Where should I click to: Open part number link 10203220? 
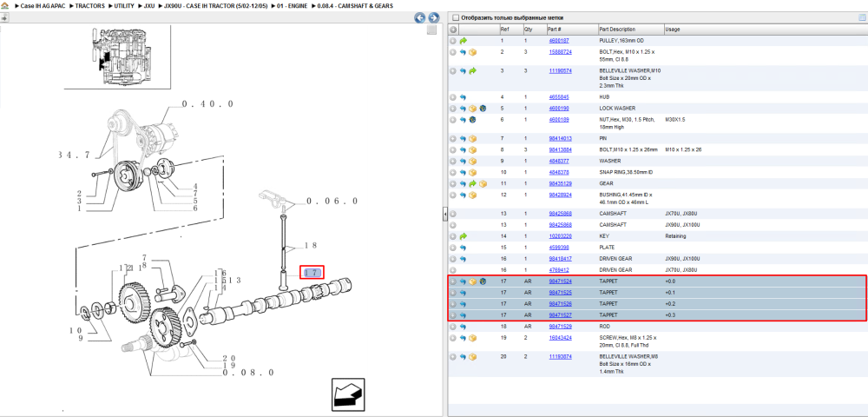click(x=560, y=236)
